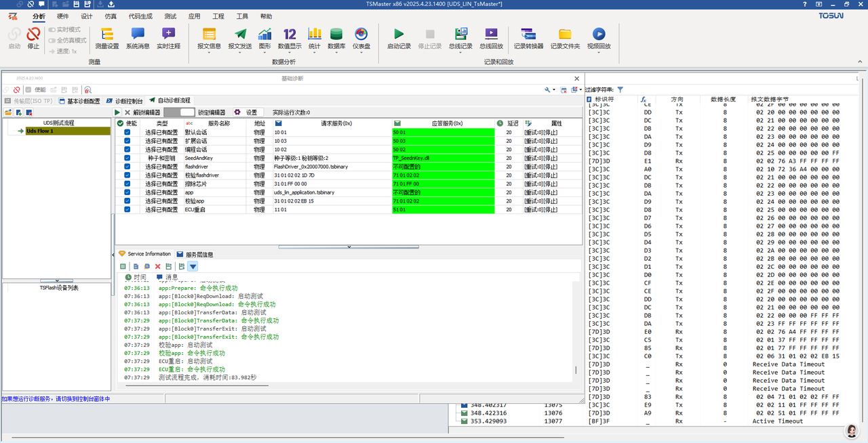Uncheck 使能 checkbox for 默认会话 row
This screenshot has width=868, height=443.
(x=127, y=132)
